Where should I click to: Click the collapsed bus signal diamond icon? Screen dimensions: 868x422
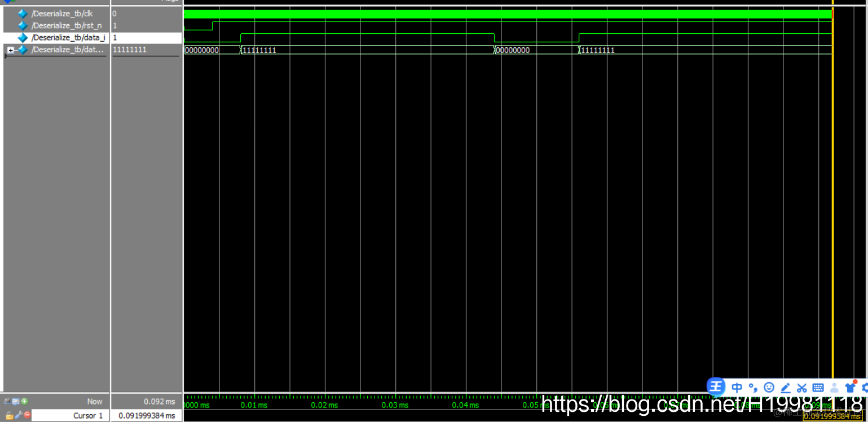[x=23, y=50]
